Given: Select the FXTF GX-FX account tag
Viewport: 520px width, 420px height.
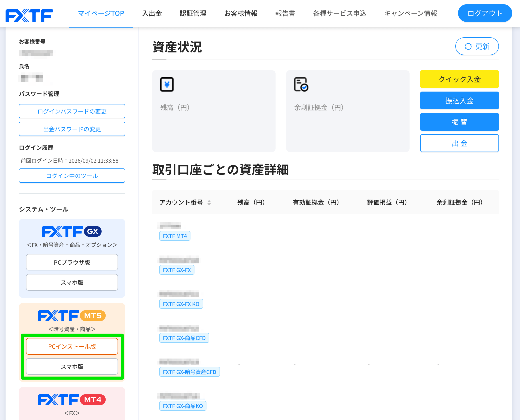Looking at the screenshot, I should pos(177,270).
